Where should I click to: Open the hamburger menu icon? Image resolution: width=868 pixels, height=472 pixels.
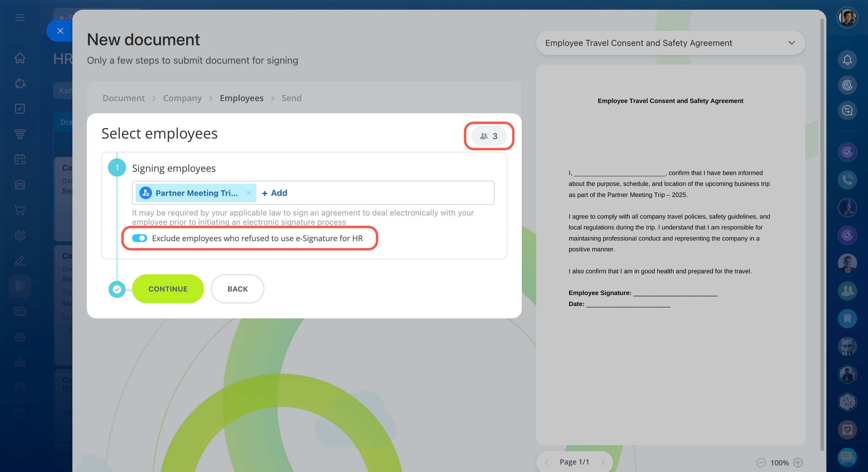click(x=20, y=18)
